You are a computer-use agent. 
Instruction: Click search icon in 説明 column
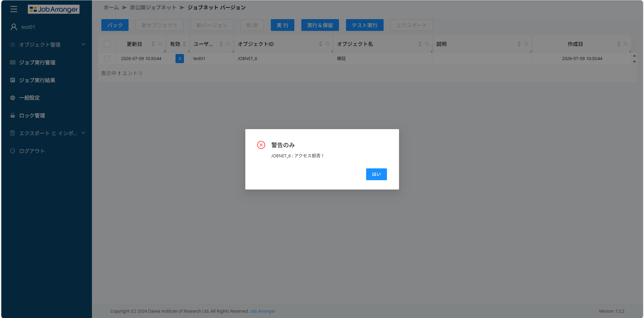(526, 44)
